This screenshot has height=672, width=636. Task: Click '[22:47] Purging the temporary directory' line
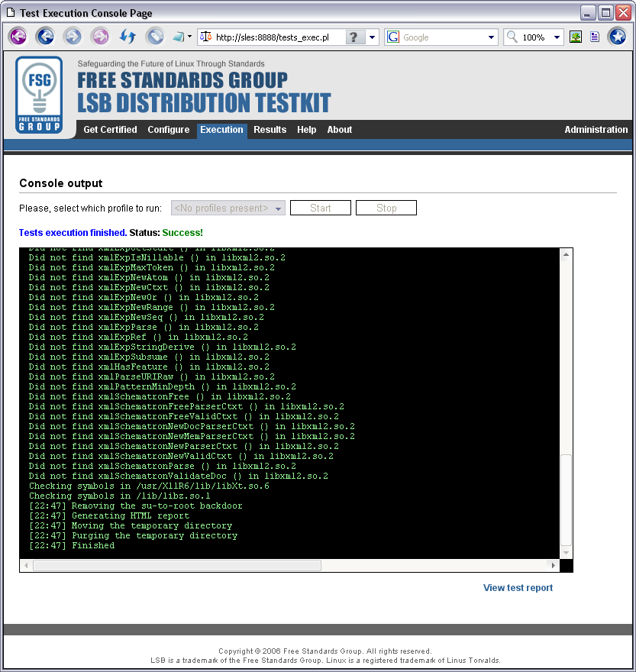(133, 535)
